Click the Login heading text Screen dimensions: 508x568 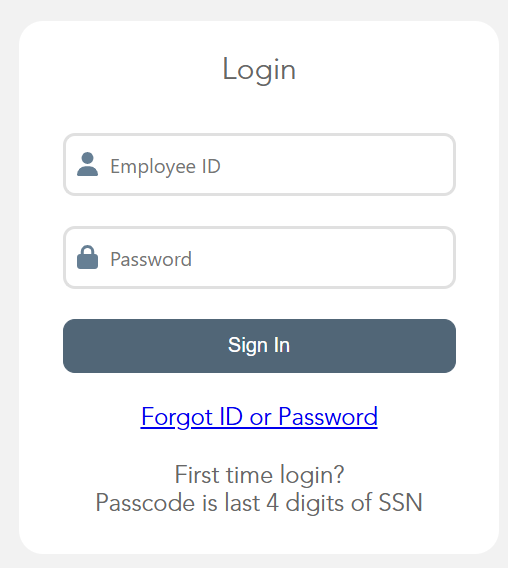pos(259,70)
